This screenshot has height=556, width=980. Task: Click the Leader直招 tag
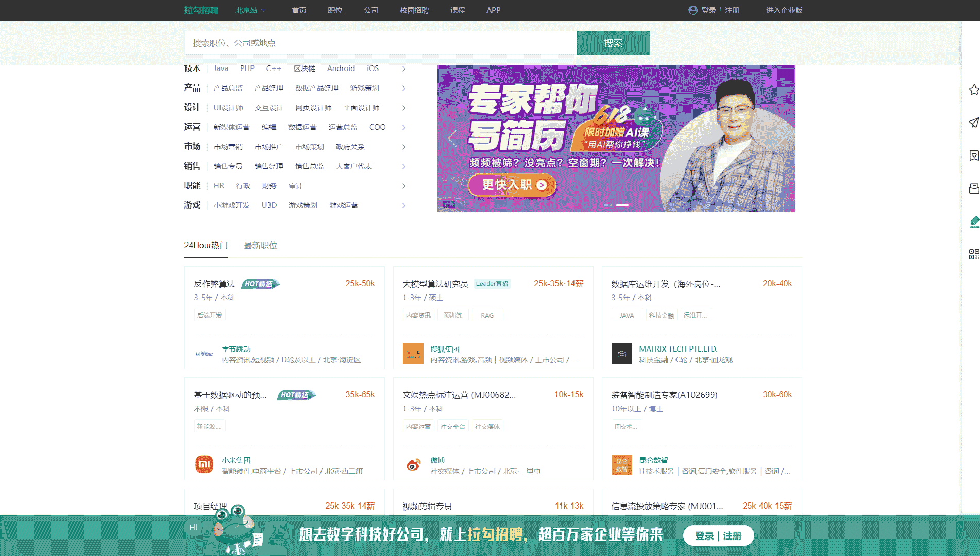pyautogui.click(x=492, y=284)
